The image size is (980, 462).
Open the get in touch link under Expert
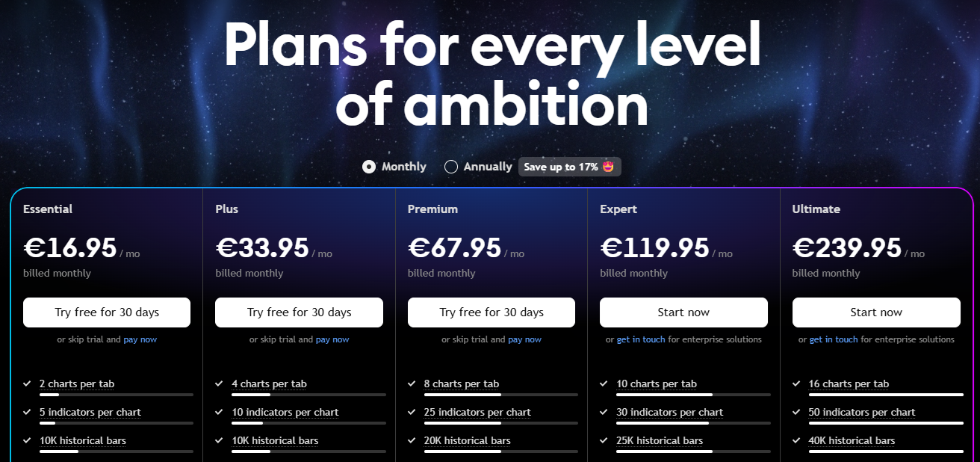pyautogui.click(x=641, y=339)
